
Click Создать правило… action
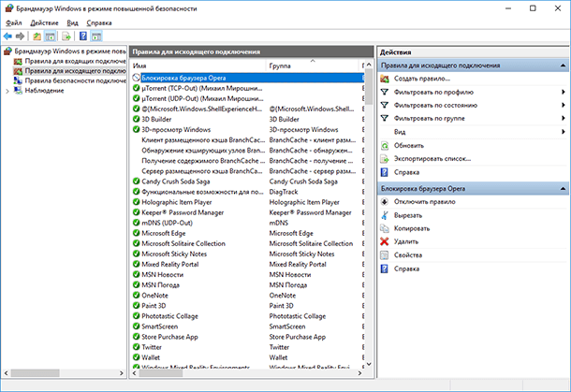pyautogui.click(x=422, y=79)
